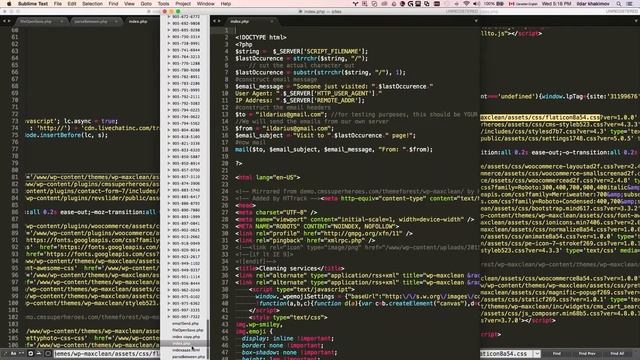Close the fileOpenSave.php tab

(62, 21)
